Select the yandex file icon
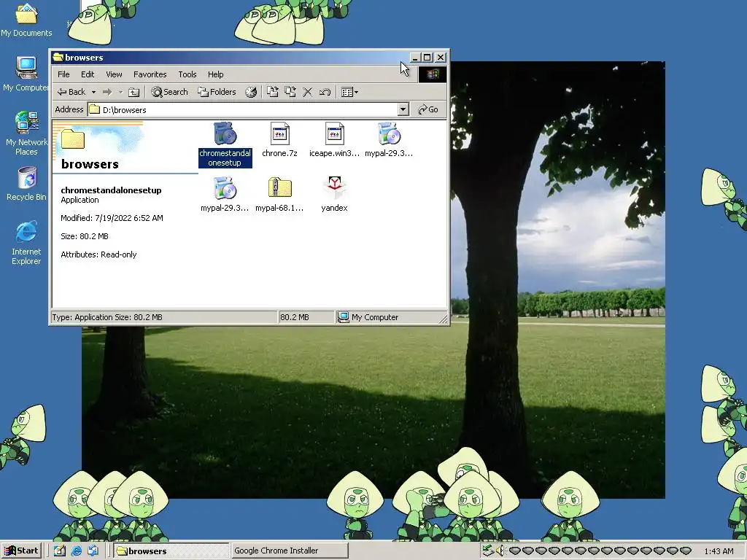The height and width of the screenshot is (560, 747). [334, 187]
